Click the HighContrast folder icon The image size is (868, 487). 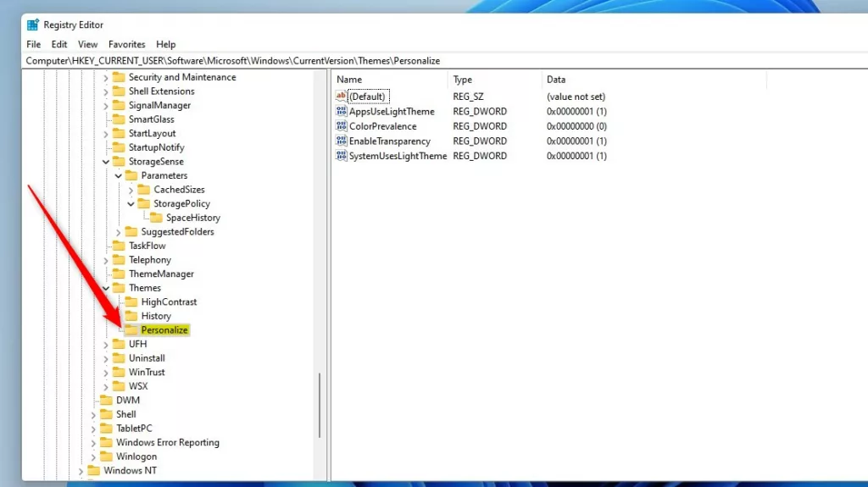[x=131, y=302]
